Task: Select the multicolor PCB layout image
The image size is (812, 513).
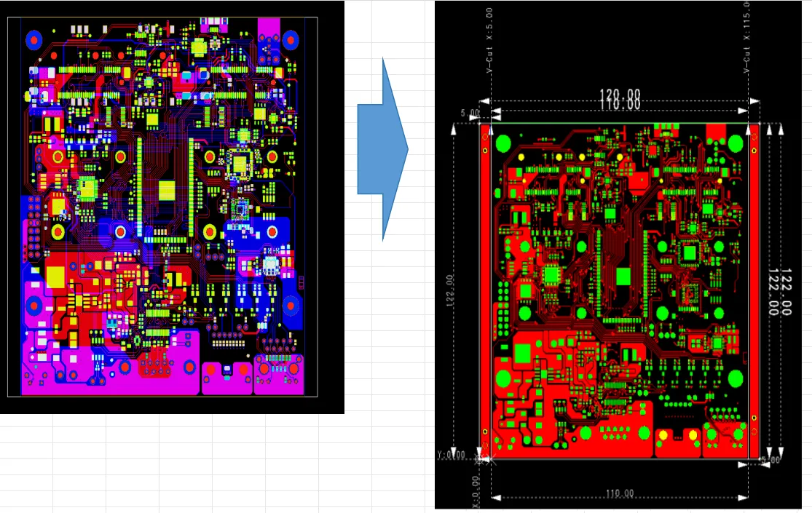Action: [x=172, y=207]
